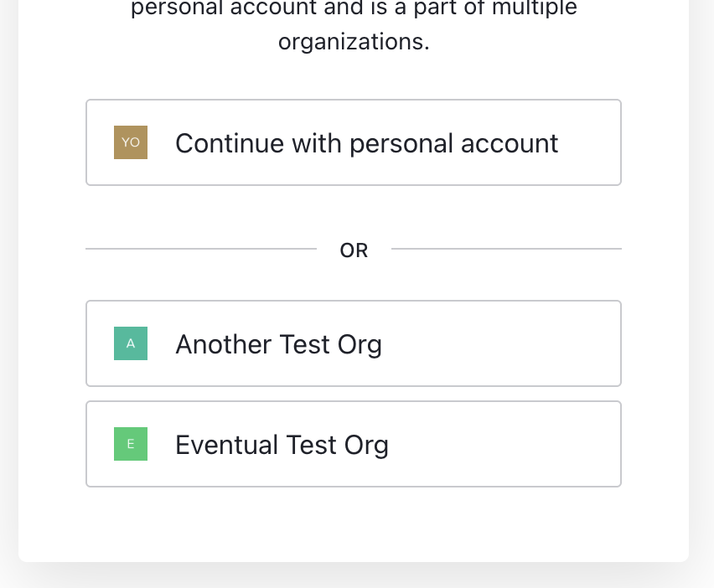The image size is (714, 588).
Task: Click the letter E inside green square
Action: click(131, 444)
